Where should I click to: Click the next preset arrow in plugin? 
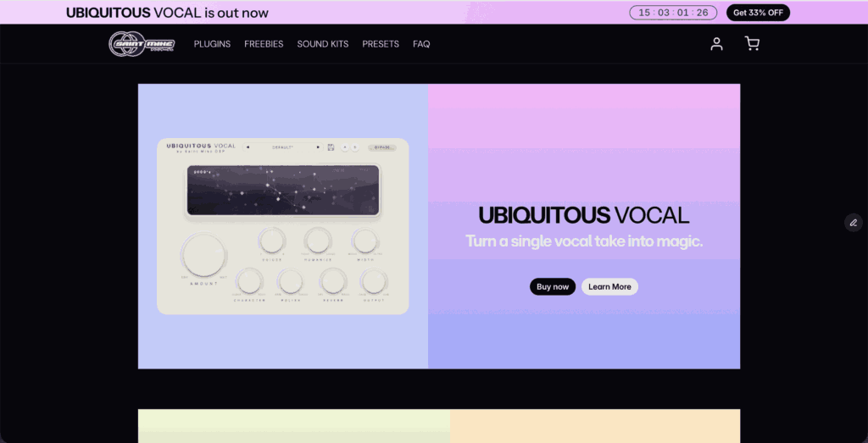(318, 147)
